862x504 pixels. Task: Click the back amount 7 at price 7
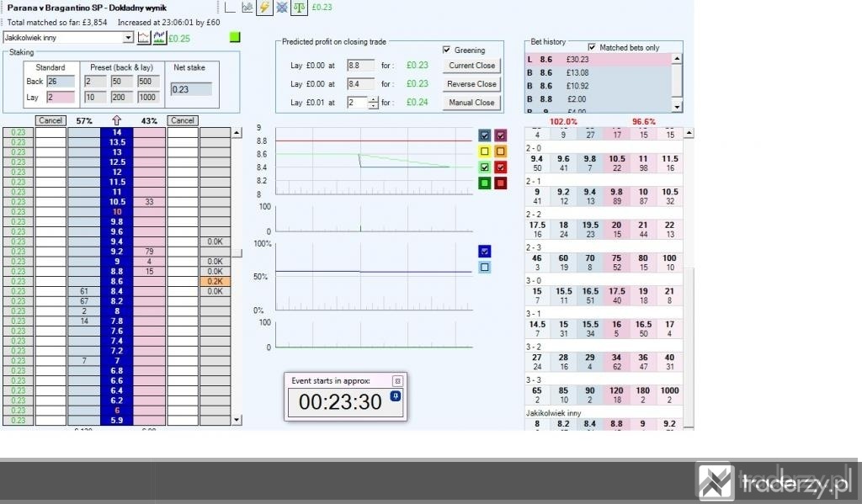tap(84, 361)
